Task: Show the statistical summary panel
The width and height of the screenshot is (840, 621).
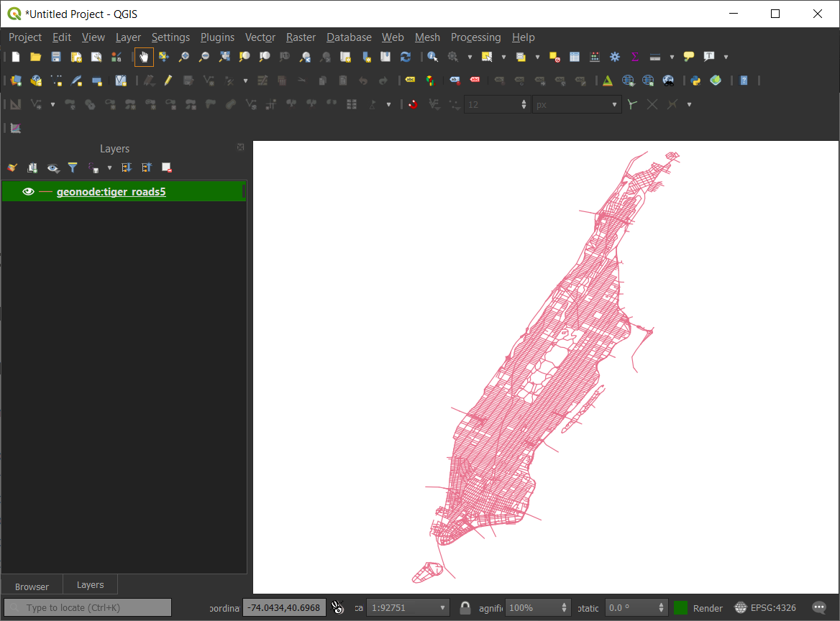Action: point(635,57)
